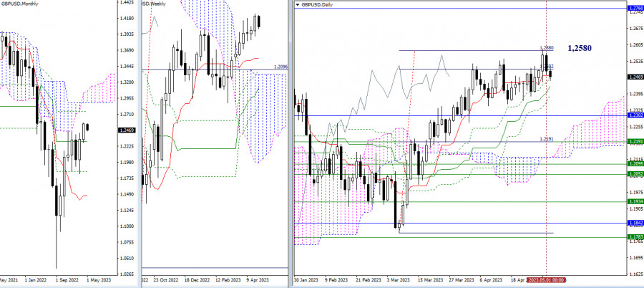Click the bold 1,2580 annotation text
644x288 pixels.
[x=580, y=48]
